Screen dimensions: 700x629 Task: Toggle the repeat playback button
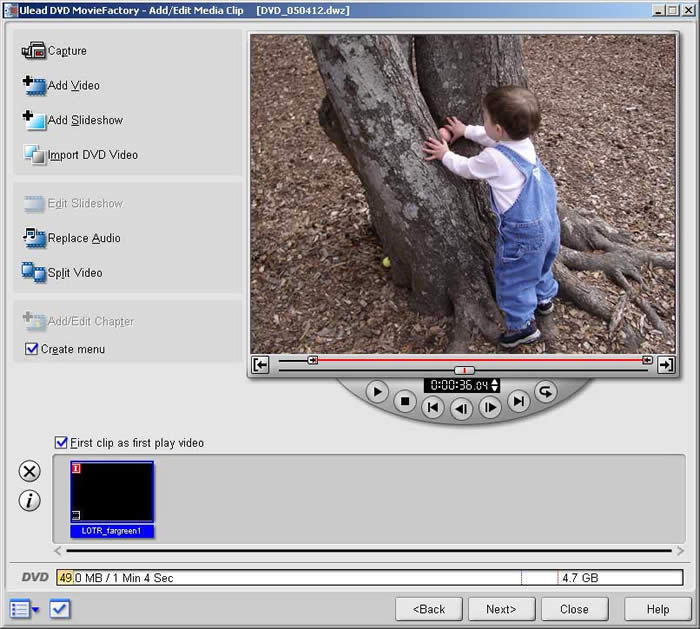(x=546, y=391)
